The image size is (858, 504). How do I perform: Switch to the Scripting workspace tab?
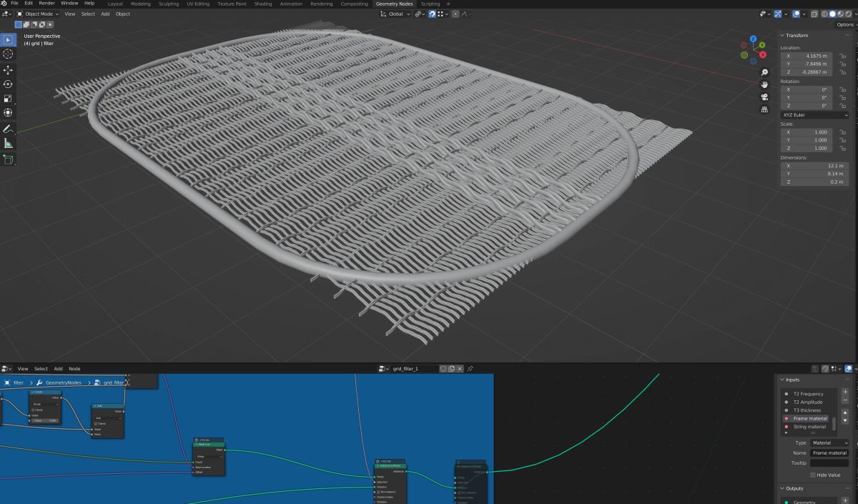tap(430, 4)
